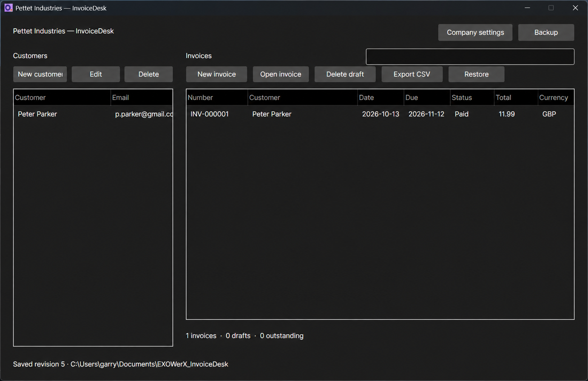Click the GBP currency cell
This screenshot has height=381, width=588.
pyautogui.click(x=549, y=114)
